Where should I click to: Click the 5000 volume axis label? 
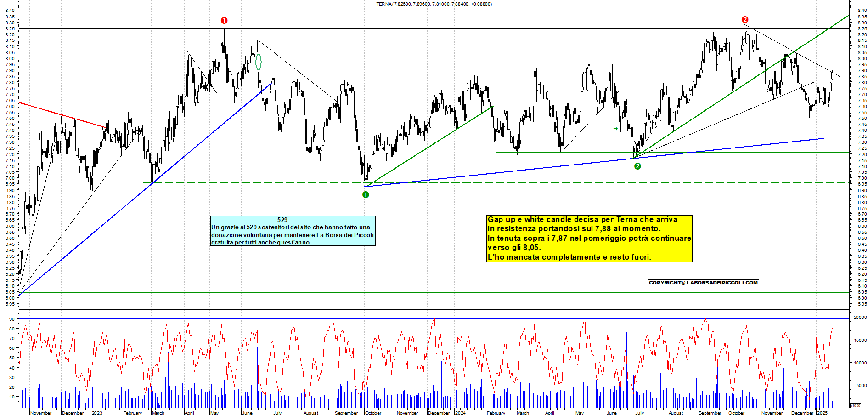[x=862, y=386]
